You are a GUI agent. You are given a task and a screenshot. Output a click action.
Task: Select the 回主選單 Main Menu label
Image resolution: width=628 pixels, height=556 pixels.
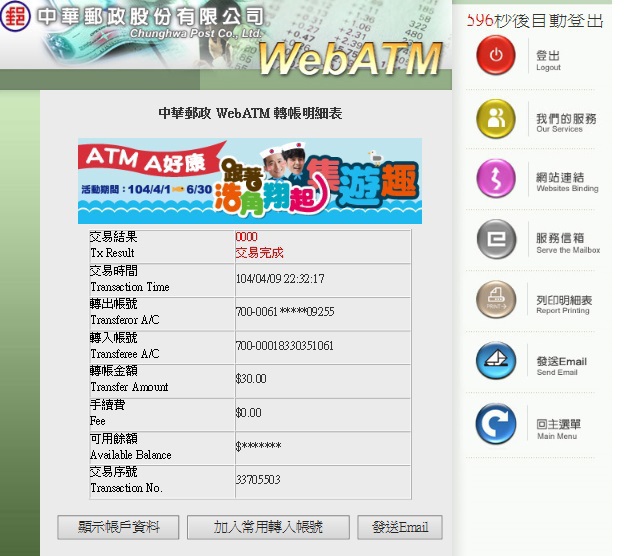tap(558, 429)
